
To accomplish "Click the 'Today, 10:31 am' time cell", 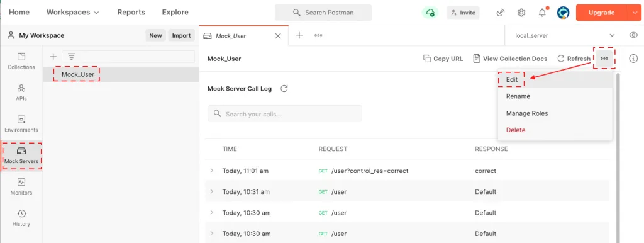I will point(246,191).
